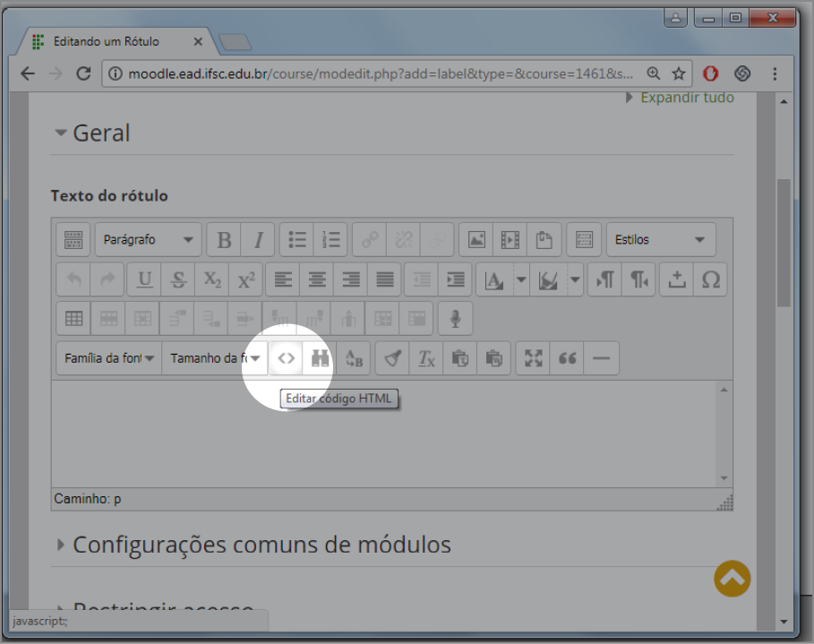Toggle Underline formatting
The width and height of the screenshot is (814, 644).
pos(144,279)
